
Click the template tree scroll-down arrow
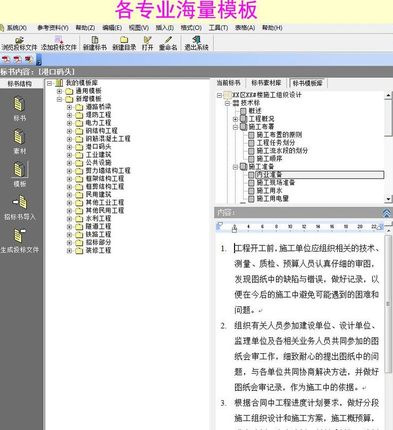click(388, 199)
